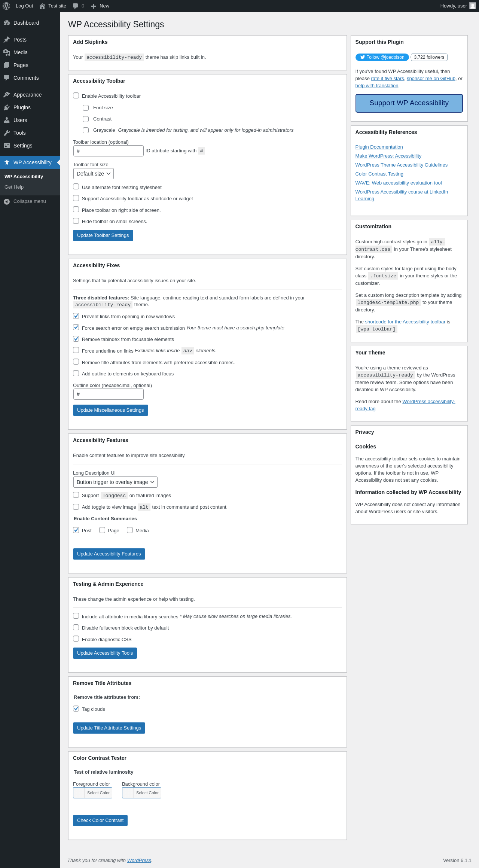
Task: Click Update Toolbar Settings button
Action: tap(103, 235)
